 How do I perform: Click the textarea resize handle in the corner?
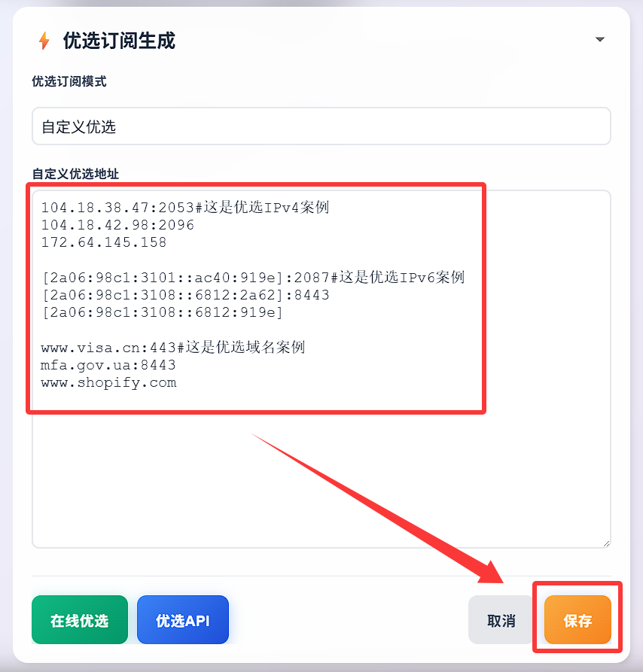coord(606,543)
